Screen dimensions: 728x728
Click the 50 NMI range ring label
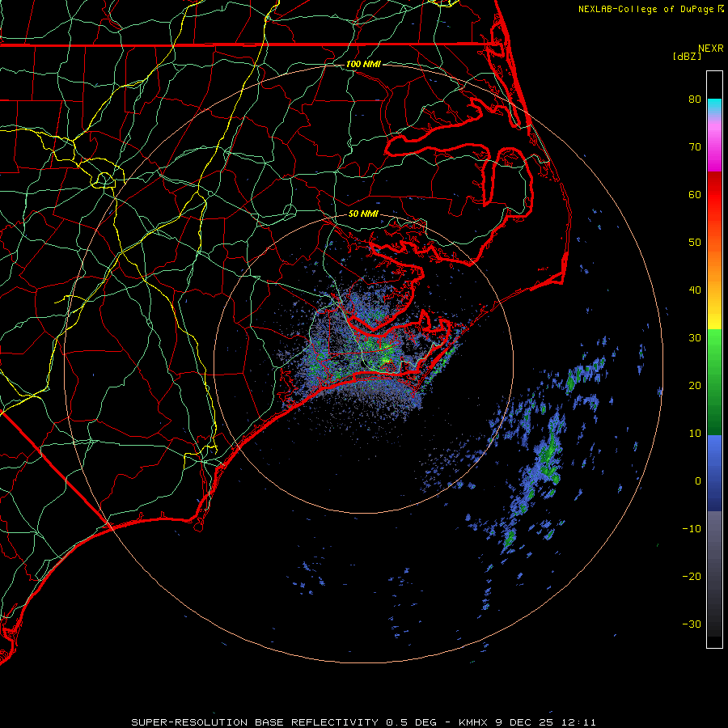pos(363,214)
